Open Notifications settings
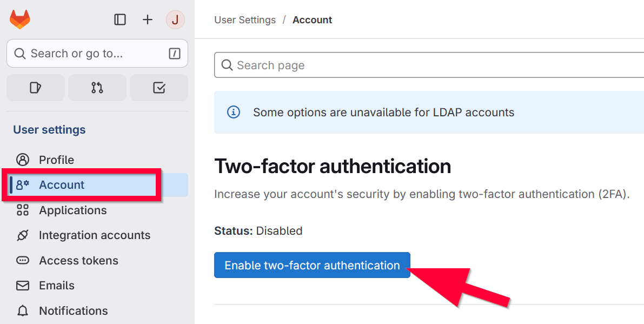 [x=73, y=310]
